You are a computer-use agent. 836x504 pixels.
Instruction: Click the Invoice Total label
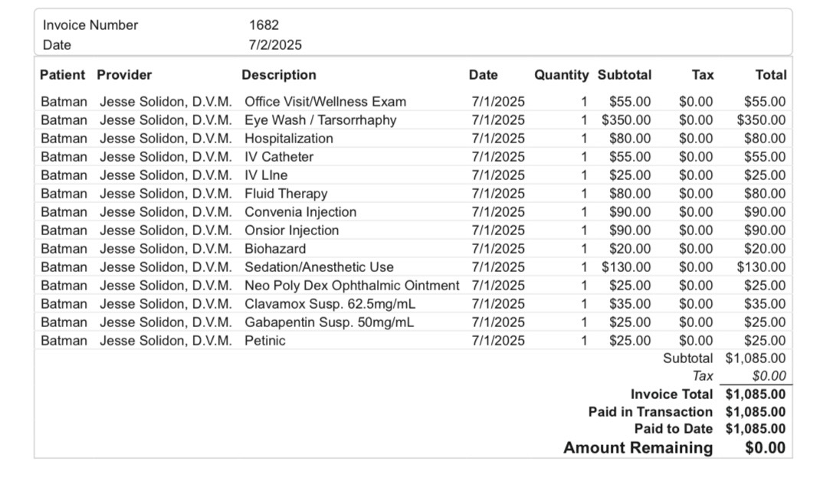pyautogui.click(x=671, y=394)
